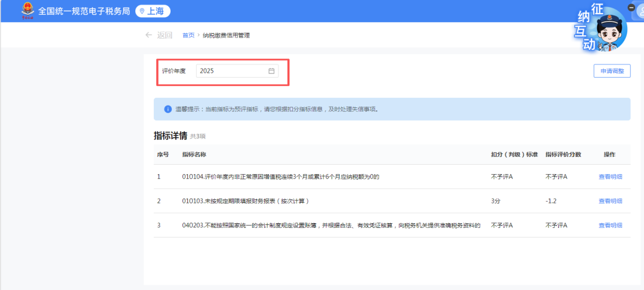Click 查看明细 for indicator 040203
Image resolution: width=644 pixels, height=290 pixels.
(610, 226)
